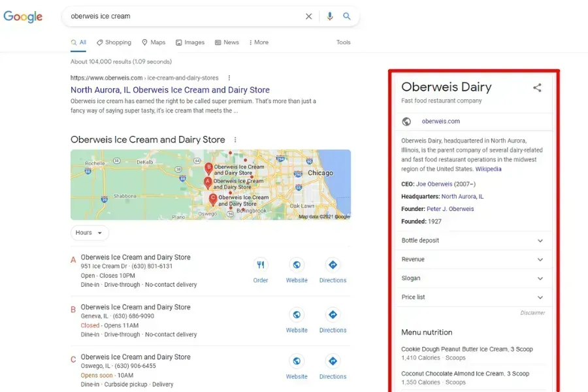The image size is (588, 392).
Task: Share the Oberweis Dairy knowledge panel
Action: [x=537, y=87]
